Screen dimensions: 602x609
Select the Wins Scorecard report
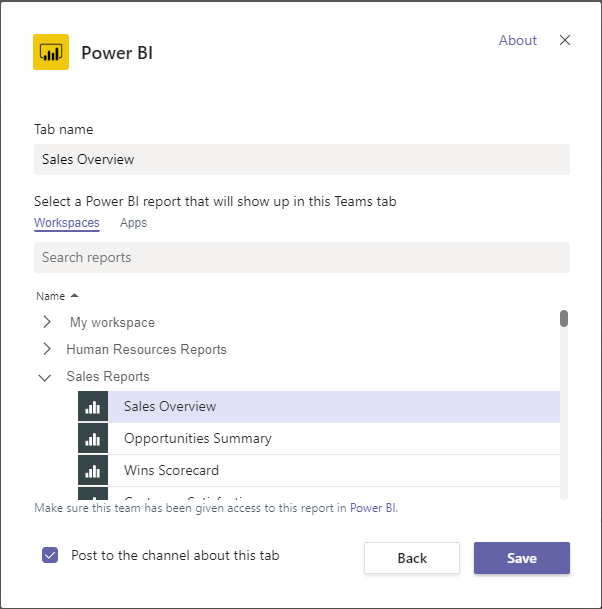pos(319,470)
